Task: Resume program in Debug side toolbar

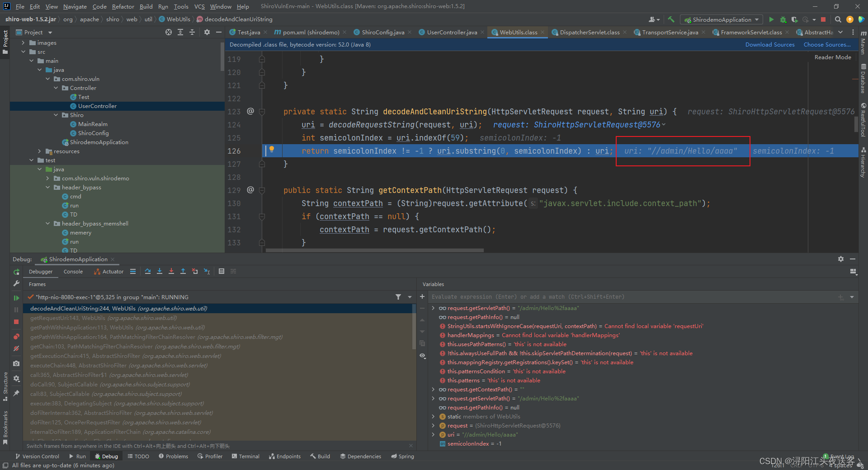Action: tap(16, 298)
